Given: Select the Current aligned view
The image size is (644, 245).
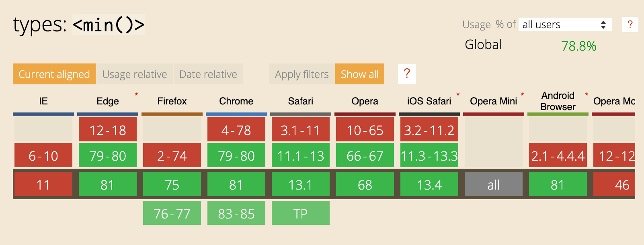Looking at the screenshot, I should pyautogui.click(x=54, y=74).
